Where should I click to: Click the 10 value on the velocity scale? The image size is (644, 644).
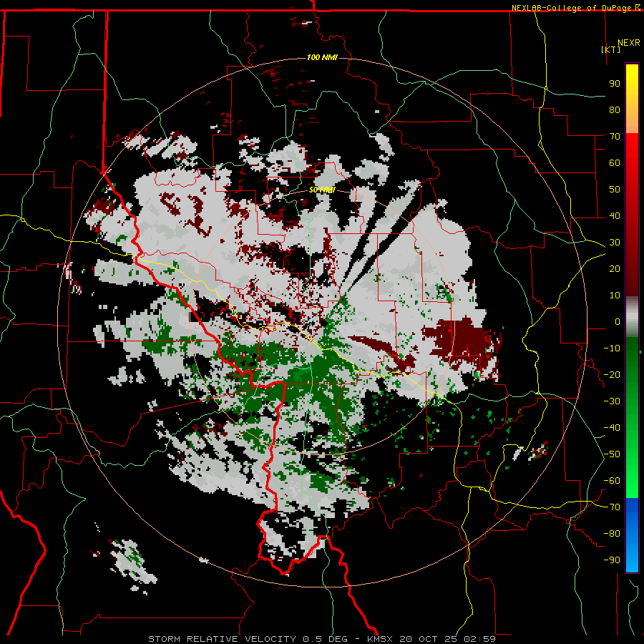(x=615, y=296)
